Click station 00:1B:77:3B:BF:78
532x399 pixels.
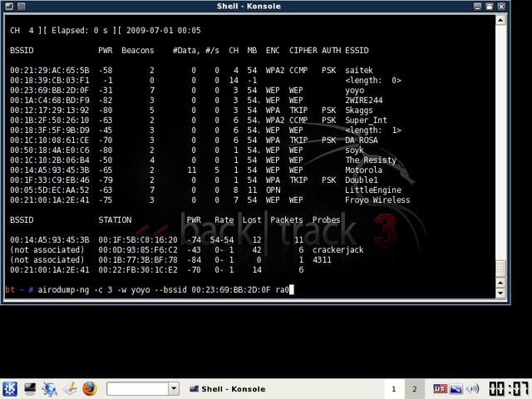coord(138,260)
